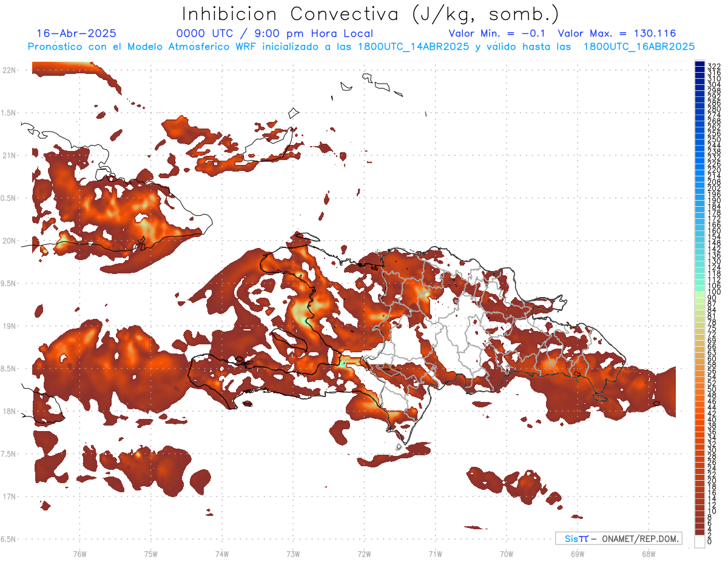Click the 75W longitude label

click(x=150, y=554)
